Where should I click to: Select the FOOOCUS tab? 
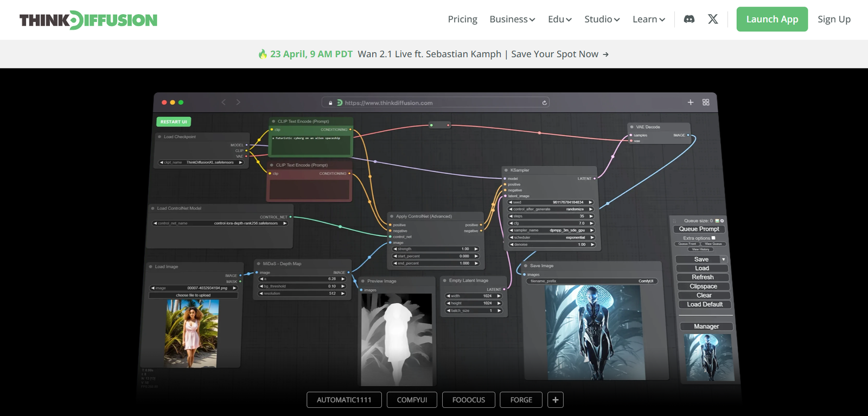click(x=469, y=400)
